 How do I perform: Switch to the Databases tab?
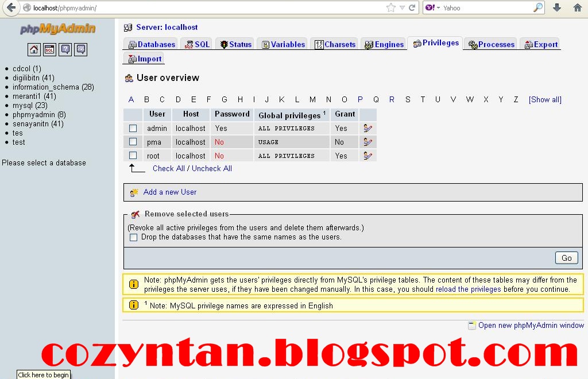152,44
